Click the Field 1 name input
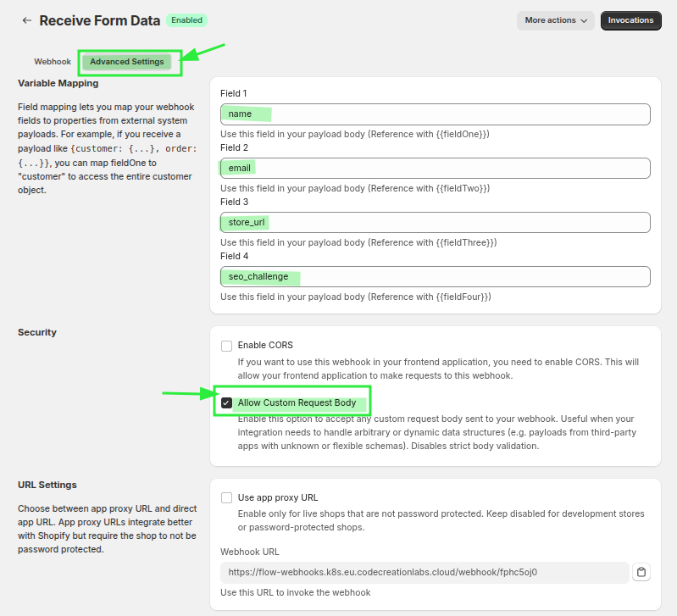 click(435, 114)
